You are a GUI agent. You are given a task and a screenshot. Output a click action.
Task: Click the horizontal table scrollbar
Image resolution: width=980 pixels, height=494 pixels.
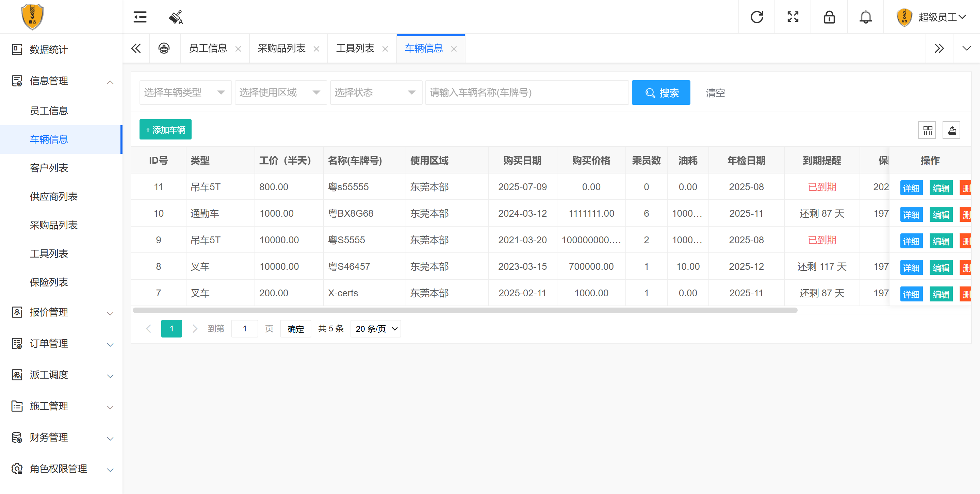pos(464,310)
